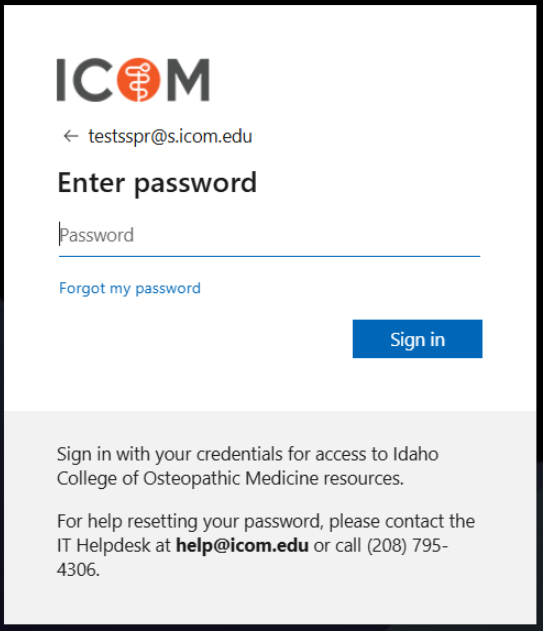Viewport: 543px width, 631px height.
Task: Select the help@icom.edu email address
Action: click(242, 545)
